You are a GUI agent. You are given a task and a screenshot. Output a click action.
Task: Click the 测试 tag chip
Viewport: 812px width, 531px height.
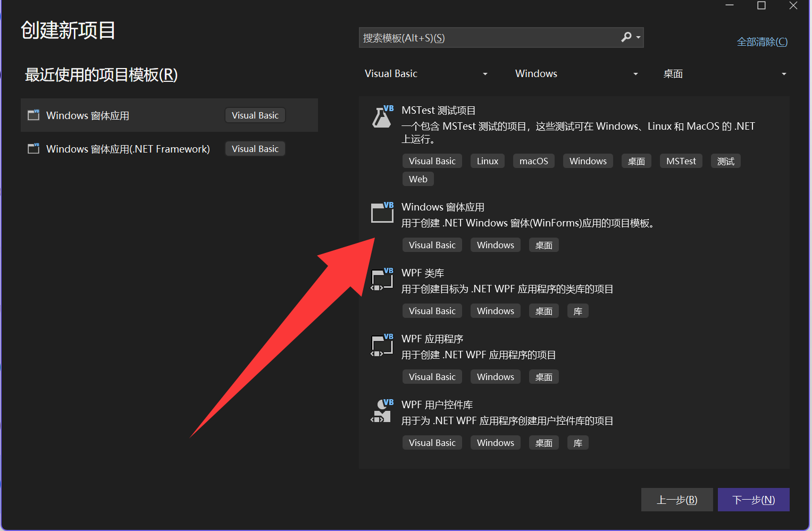(726, 161)
